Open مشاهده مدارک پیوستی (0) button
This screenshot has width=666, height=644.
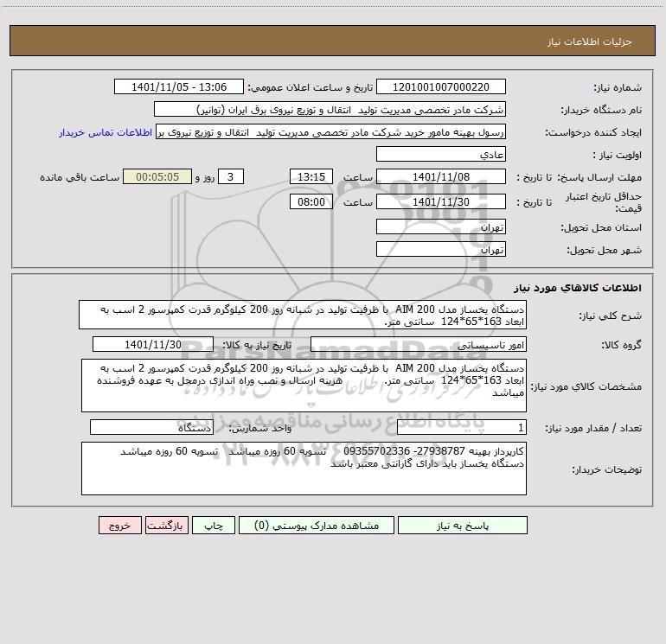pyautogui.click(x=317, y=525)
